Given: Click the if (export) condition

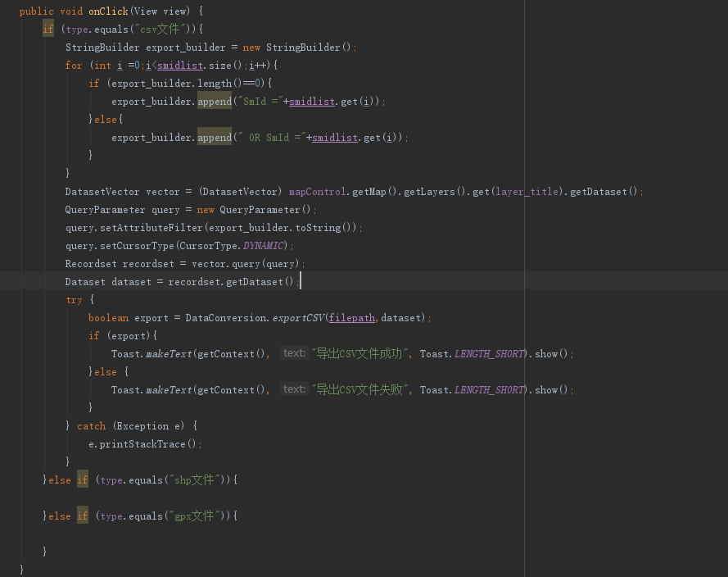Looking at the screenshot, I should pyautogui.click(x=128, y=336).
